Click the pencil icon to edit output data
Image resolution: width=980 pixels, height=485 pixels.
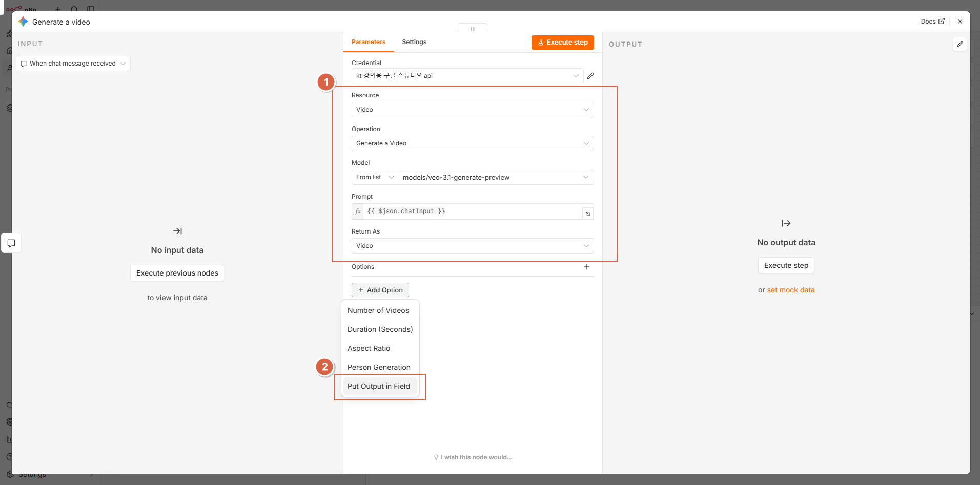960,44
